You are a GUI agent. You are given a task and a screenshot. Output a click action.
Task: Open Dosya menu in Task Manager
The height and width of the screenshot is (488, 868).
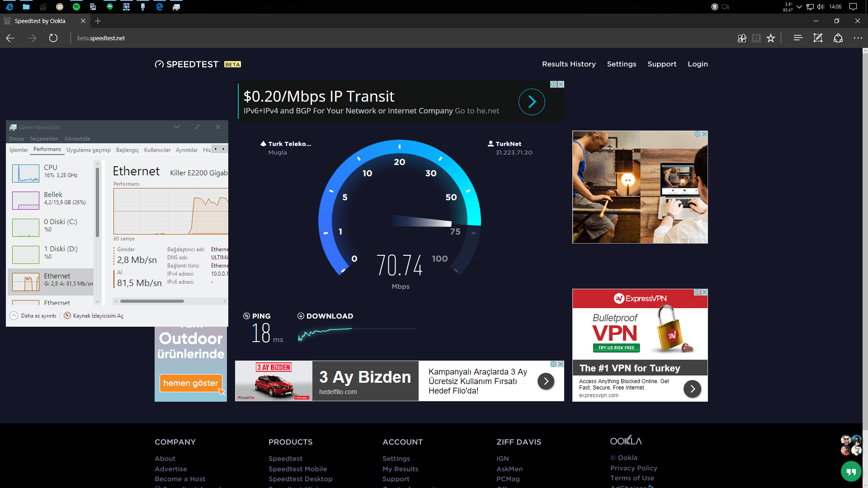pyautogui.click(x=16, y=139)
